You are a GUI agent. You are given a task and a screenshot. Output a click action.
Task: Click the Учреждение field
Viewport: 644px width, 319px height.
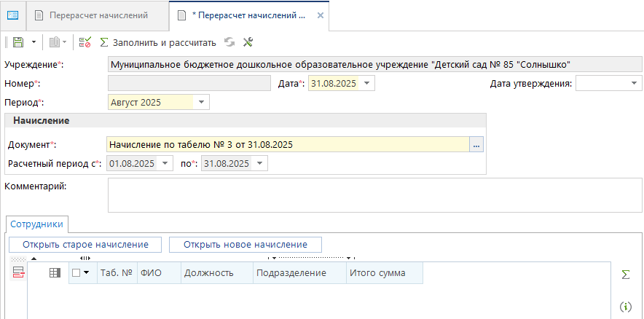point(374,65)
